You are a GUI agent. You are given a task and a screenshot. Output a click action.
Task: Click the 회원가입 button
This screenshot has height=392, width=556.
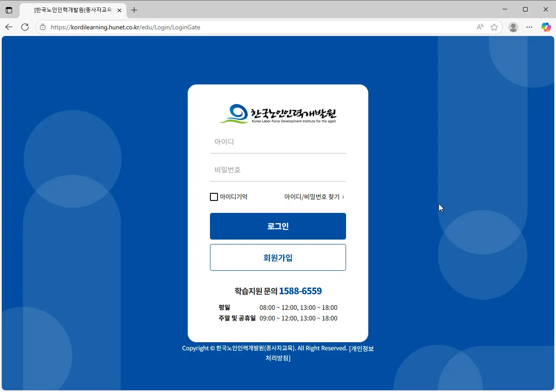pyautogui.click(x=278, y=257)
